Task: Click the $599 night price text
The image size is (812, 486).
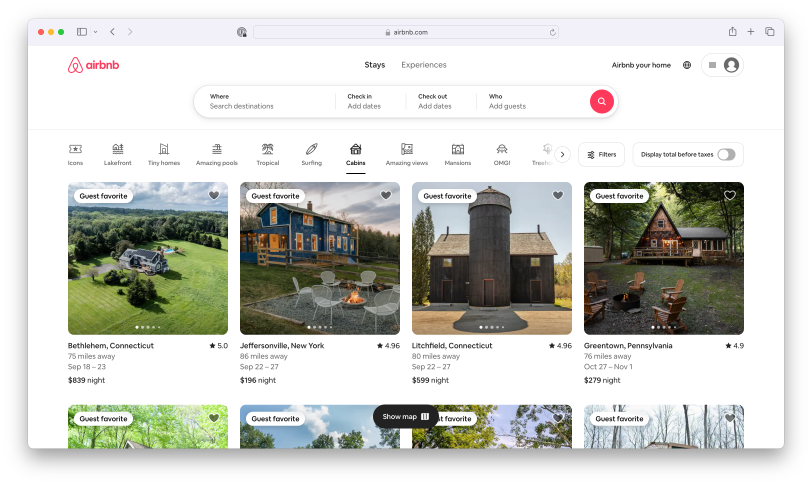Action: (430, 380)
